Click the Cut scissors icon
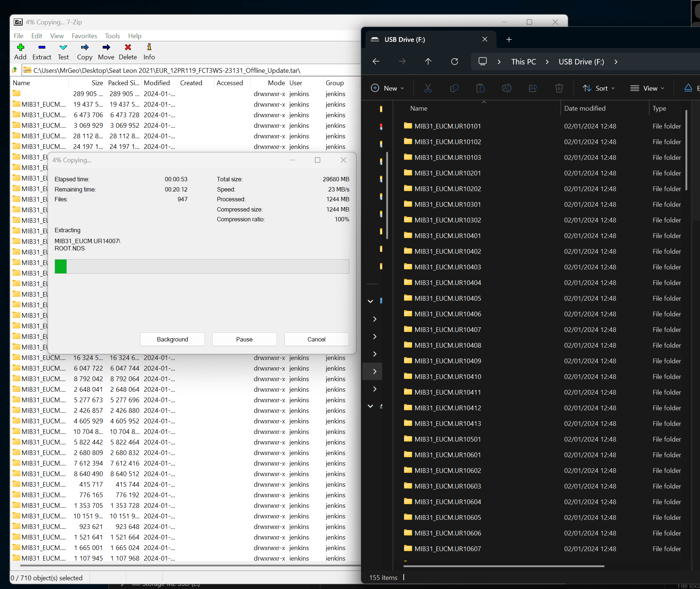 click(x=428, y=88)
